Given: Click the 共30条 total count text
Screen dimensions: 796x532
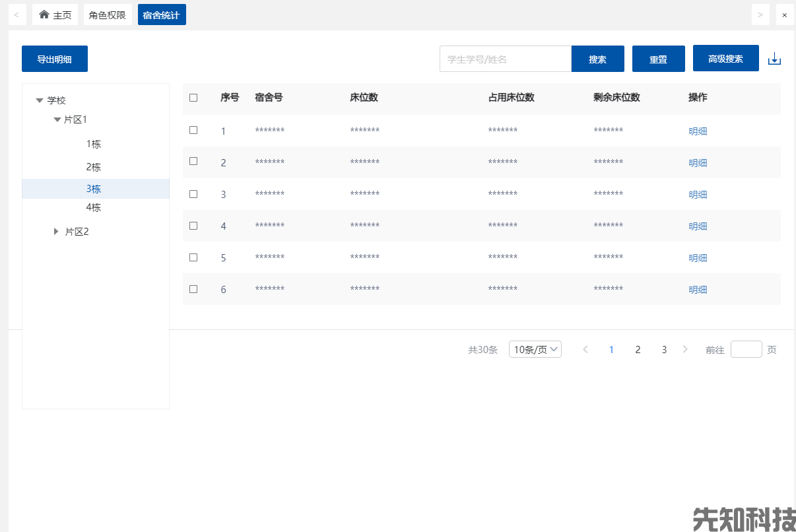Looking at the screenshot, I should pos(482,350).
